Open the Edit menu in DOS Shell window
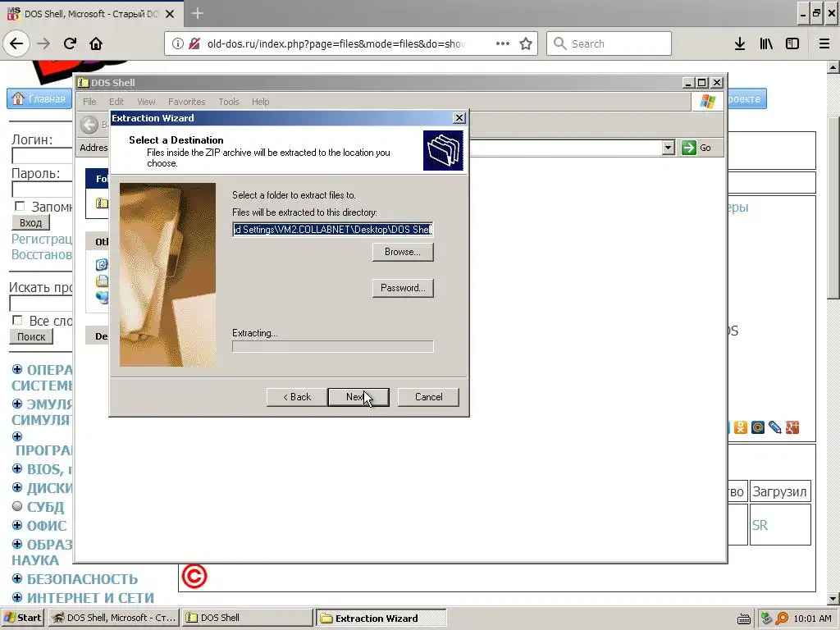 tap(116, 101)
